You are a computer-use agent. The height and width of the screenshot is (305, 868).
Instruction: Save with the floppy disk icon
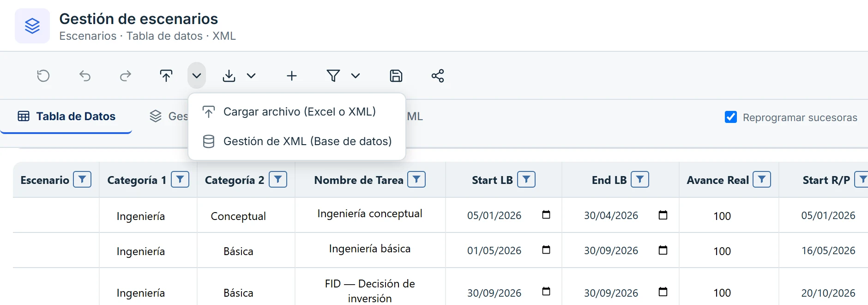[x=396, y=76]
